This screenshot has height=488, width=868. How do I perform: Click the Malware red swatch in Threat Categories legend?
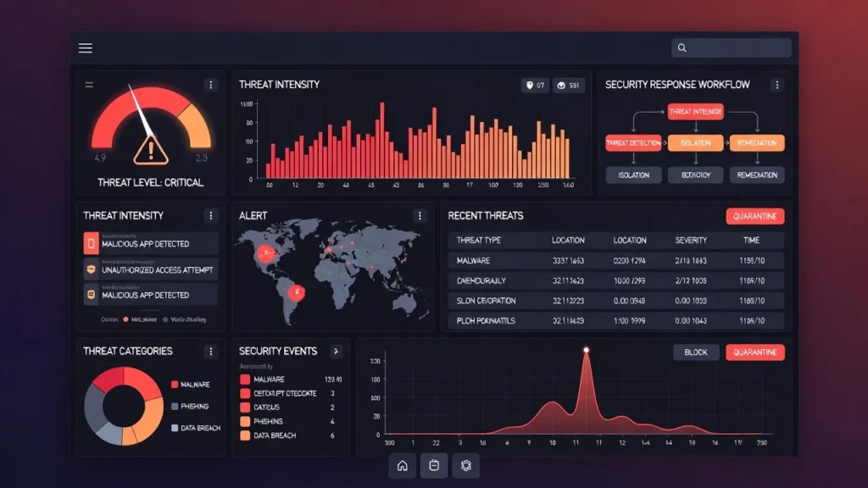174,385
